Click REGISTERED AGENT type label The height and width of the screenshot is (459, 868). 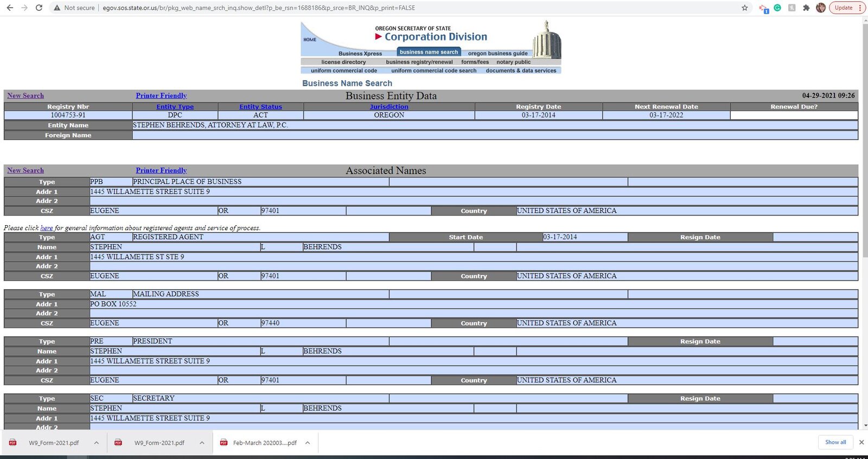(168, 237)
